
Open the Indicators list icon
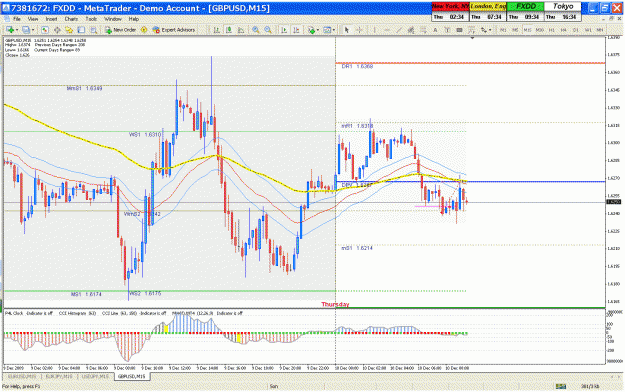pyautogui.click(x=311, y=30)
